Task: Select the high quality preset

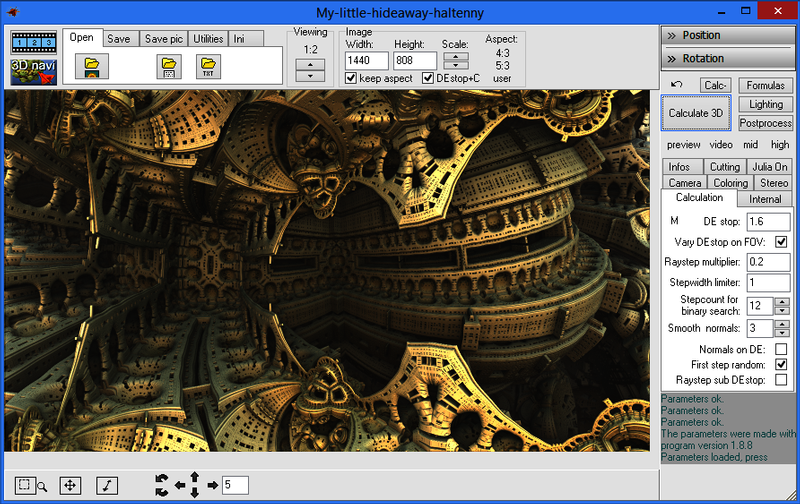Action: coord(780,145)
